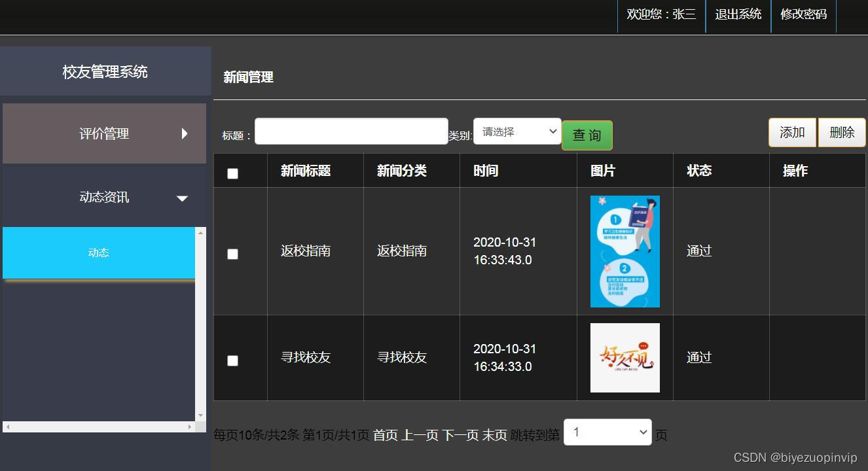Screen dimensions: 868x471
Task: Click the 添加 add button
Action: (792, 132)
